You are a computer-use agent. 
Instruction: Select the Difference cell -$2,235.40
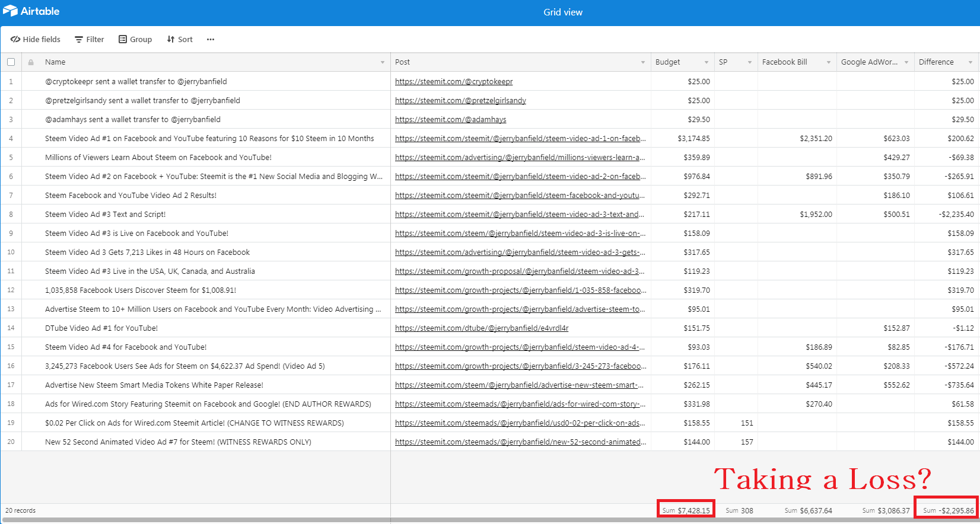click(947, 214)
